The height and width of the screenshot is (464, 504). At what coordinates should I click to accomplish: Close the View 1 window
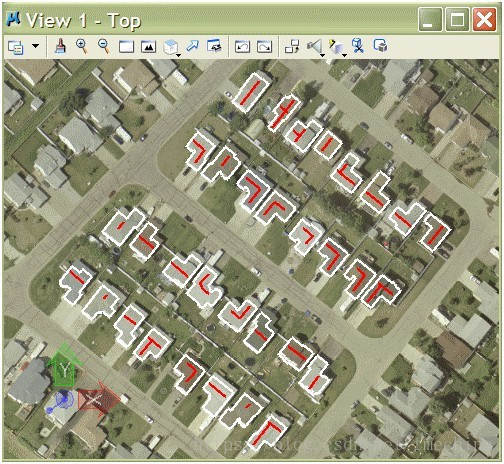pos(484,20)
